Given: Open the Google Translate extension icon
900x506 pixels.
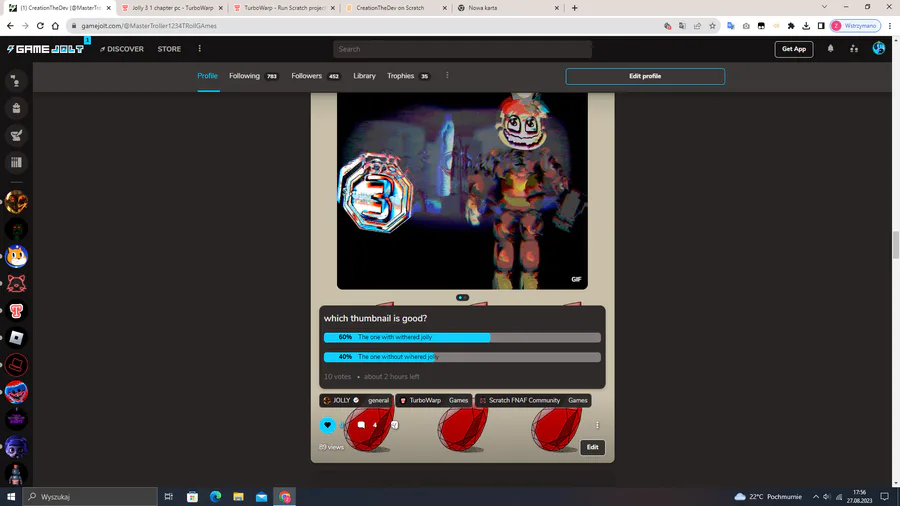Looking at the screenshot, I should pos(731,26).
